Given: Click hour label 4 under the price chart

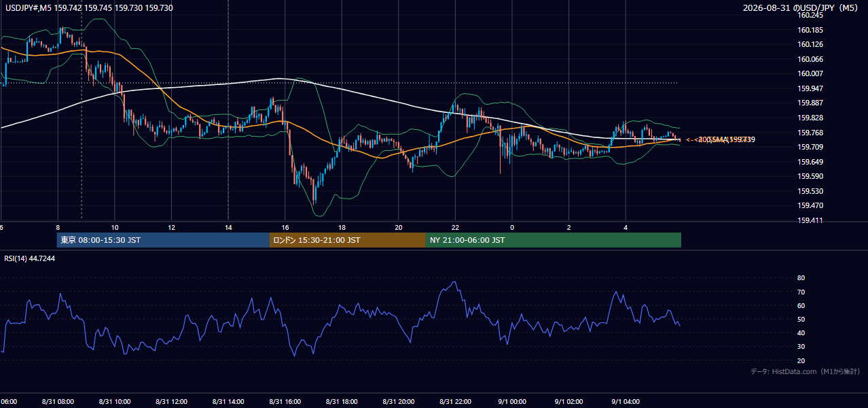Looking at the screenshot, I should click(x=626, y=227).
